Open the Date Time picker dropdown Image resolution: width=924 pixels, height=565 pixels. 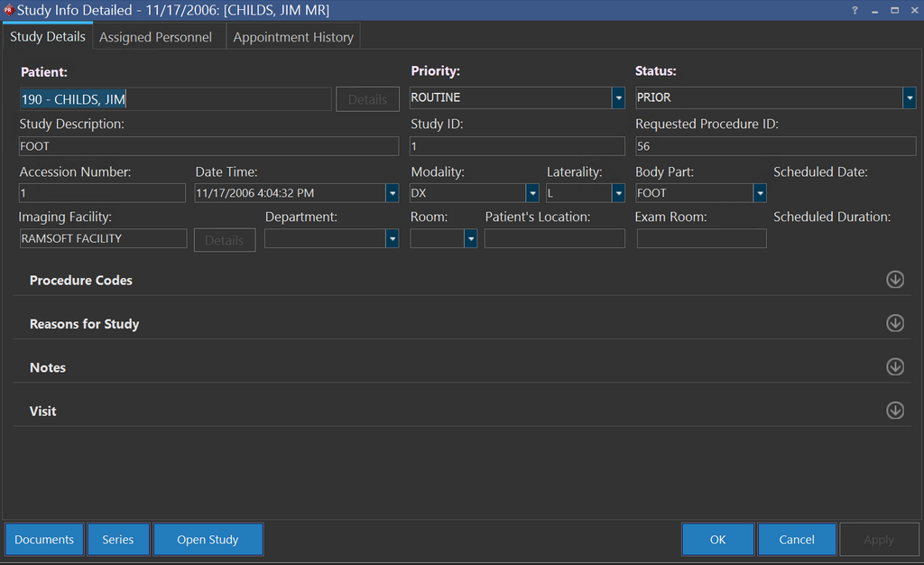392,193
